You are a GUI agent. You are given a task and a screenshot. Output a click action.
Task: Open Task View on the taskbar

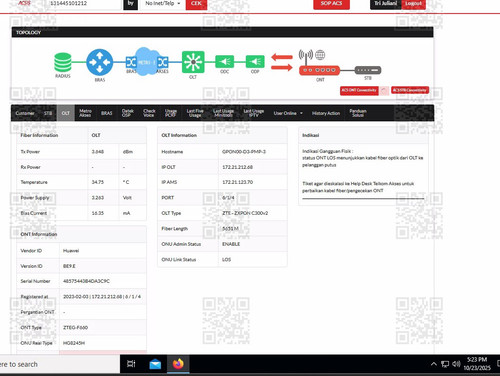tap(131, 364)
